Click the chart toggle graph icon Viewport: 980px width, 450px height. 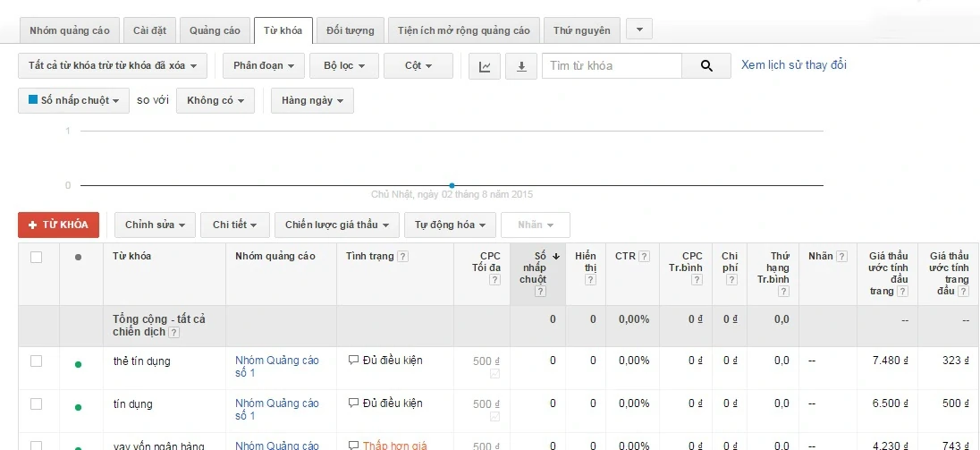[x=484, y=66]
